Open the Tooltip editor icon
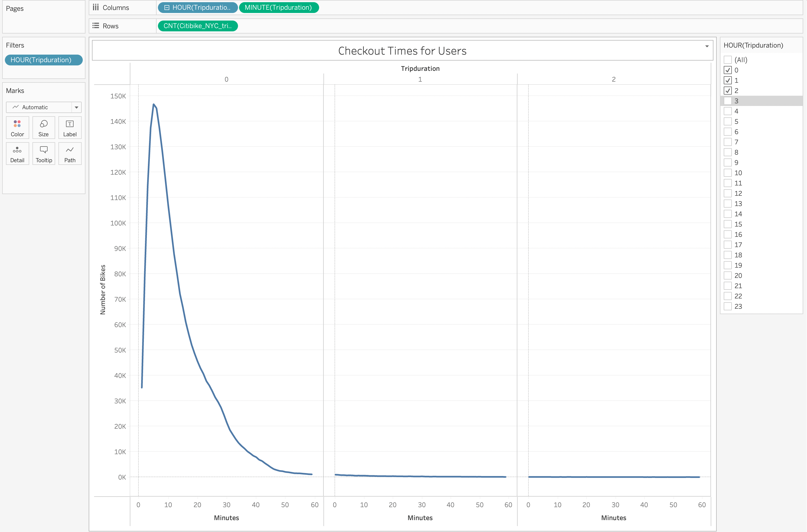Viewport: 807px width, 532px height. [44, 153]
